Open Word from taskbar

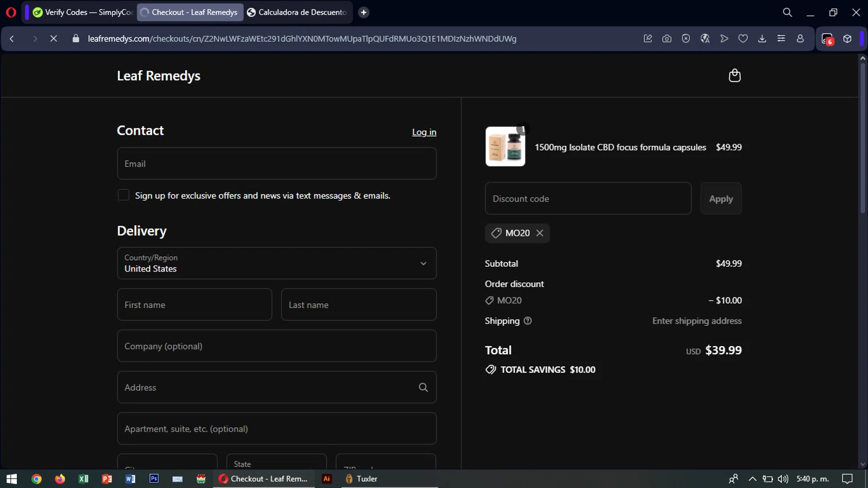point(130,479)
